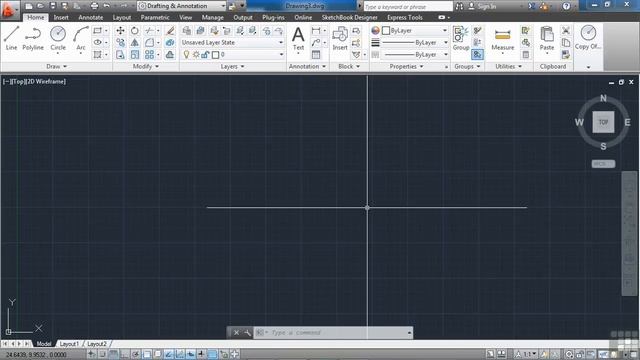Click the keyword or phrase search field
640x360 pixels.
tap(408, 7)
